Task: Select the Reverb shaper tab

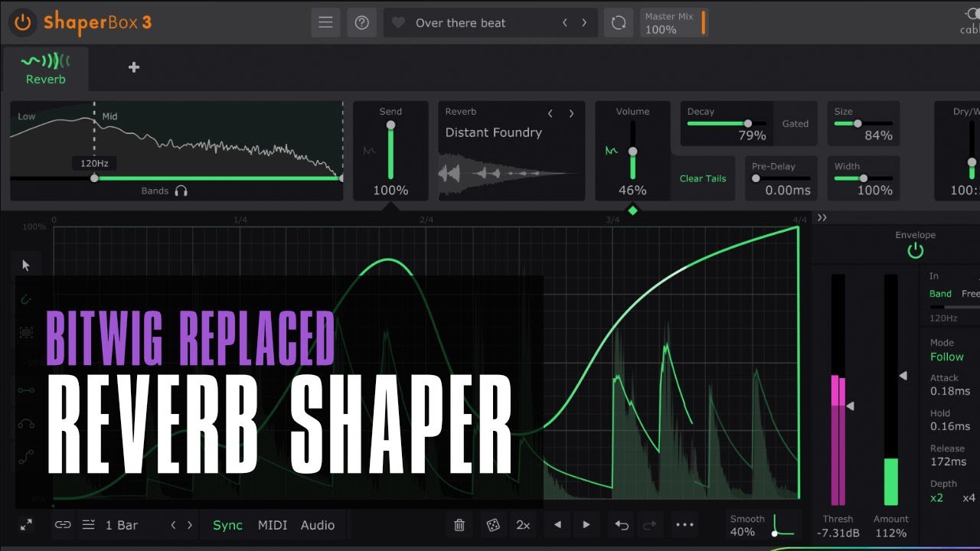Action: (x=46, y=69)
